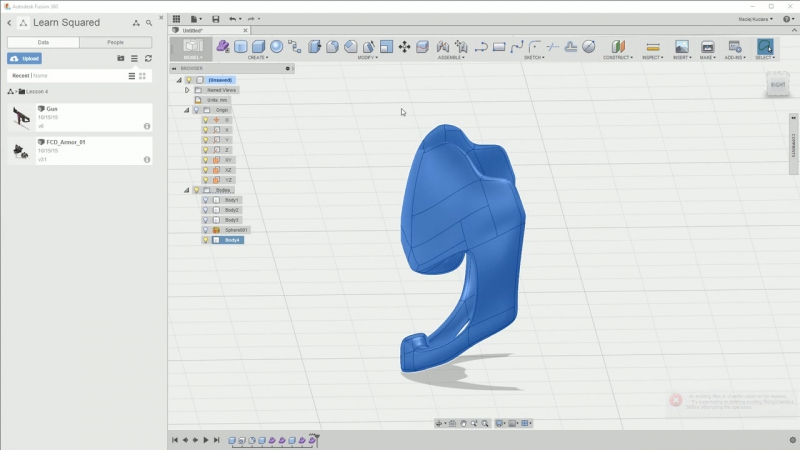Switch to the People tab
Image resolution: width=800 pixels, height=450 pixels.
(115, 42)
